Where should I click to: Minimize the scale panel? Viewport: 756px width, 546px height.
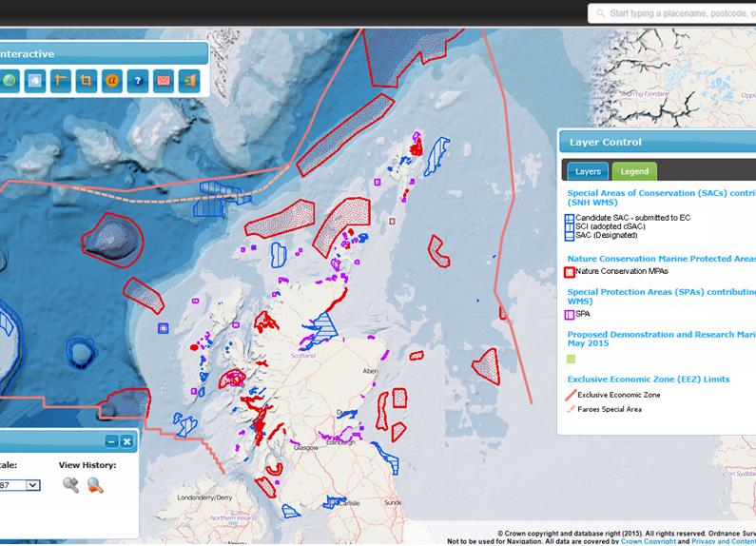click(111, 441)
